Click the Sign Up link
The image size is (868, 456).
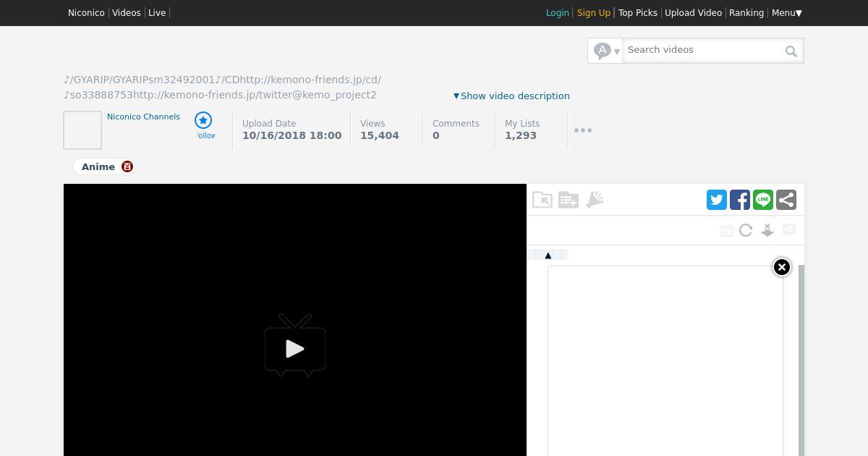coord(594,13)
